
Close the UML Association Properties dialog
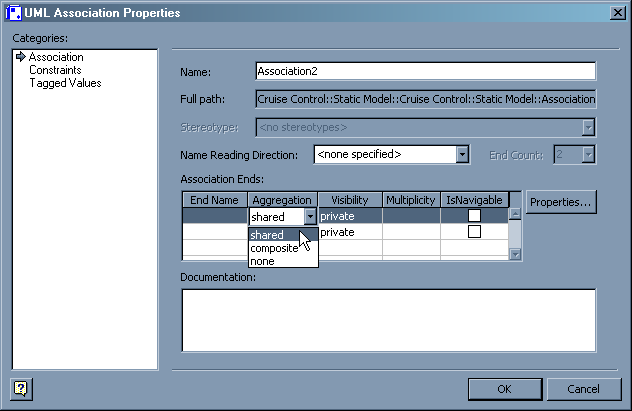(617, 13)
